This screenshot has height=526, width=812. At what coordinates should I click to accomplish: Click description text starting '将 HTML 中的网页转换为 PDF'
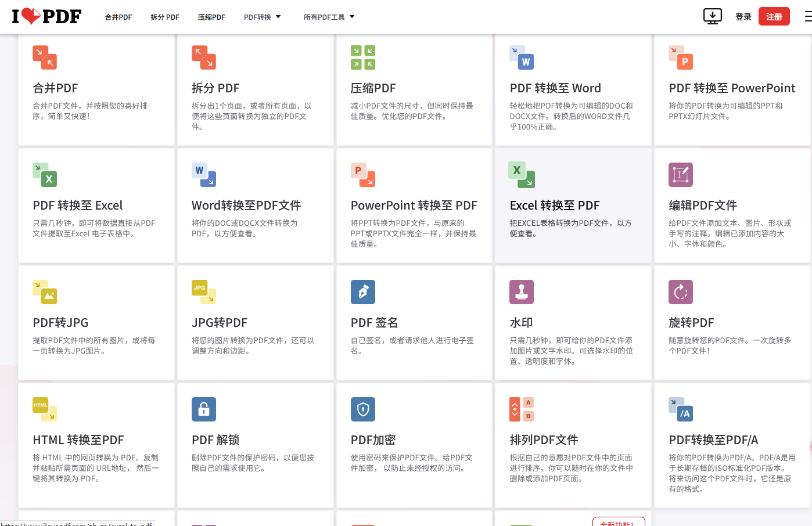[x=96, y=468]
